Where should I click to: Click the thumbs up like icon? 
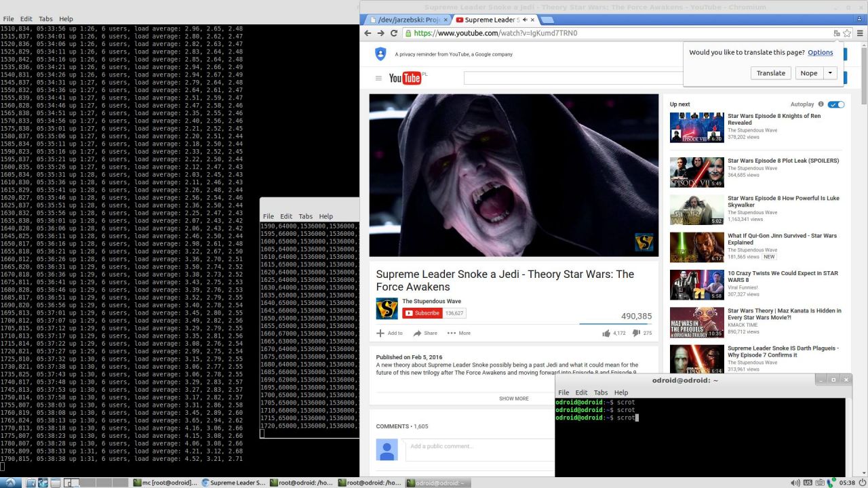[x=606, y=333]
